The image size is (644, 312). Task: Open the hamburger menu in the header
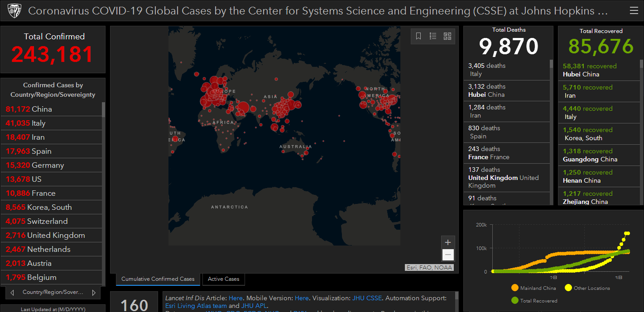pyautogui.click(x=634, y=10)
